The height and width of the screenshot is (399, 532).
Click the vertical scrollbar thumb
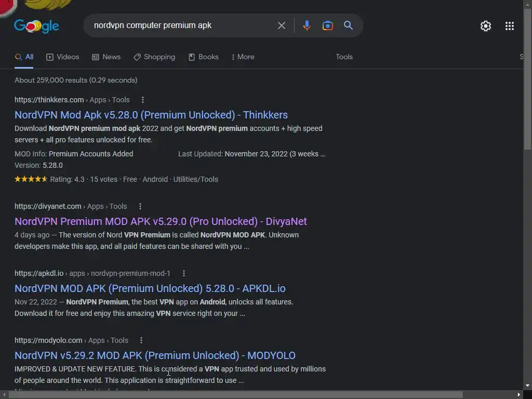528,79
